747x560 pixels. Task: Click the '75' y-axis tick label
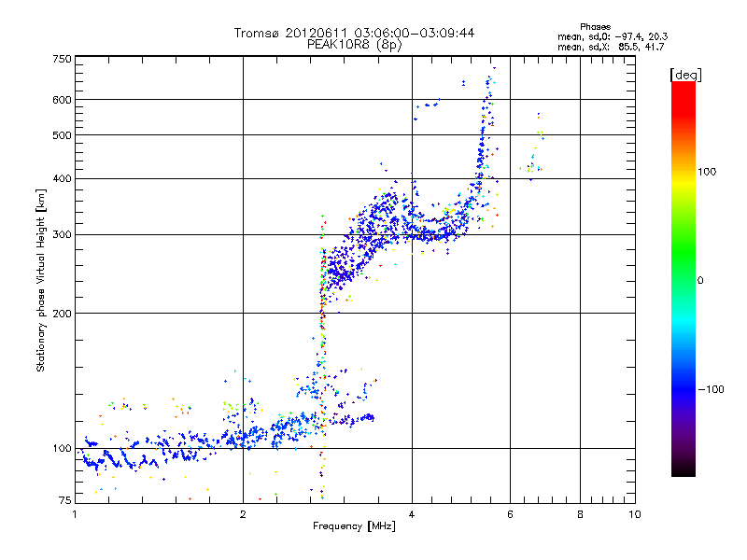tap(65, 500)
